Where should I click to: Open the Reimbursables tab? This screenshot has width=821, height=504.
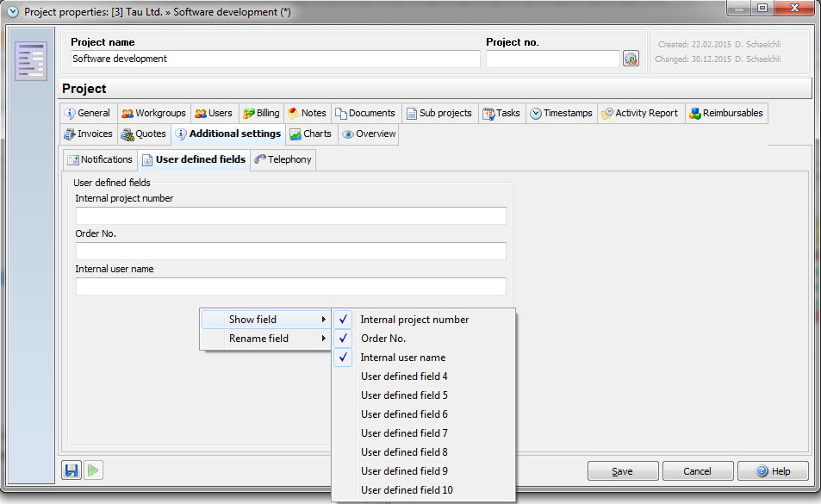point(725,113)
